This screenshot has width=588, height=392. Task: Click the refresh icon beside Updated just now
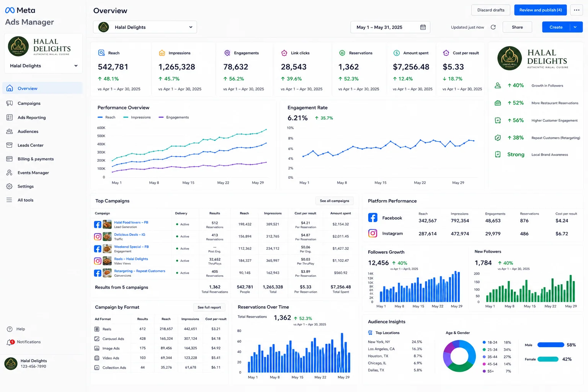click(x=493, y=27)
